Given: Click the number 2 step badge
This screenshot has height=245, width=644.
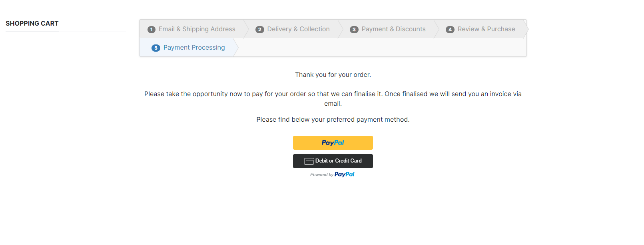Looking at the screenshot, I should pos(260,30).
